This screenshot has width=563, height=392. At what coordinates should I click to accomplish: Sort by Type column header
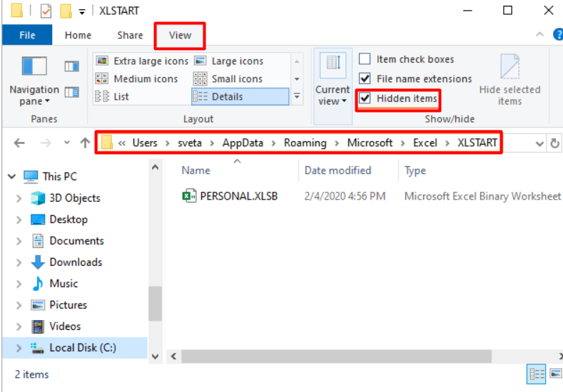415,170
